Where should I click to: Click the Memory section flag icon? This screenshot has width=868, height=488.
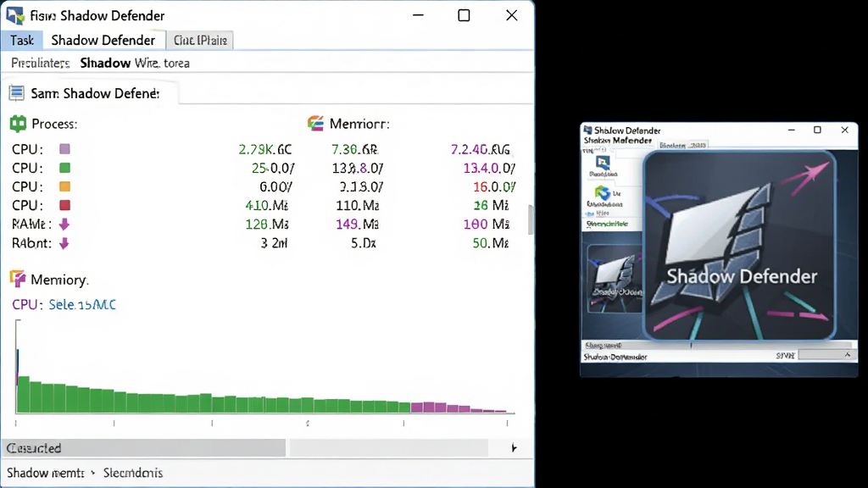(x=18, y=279)
